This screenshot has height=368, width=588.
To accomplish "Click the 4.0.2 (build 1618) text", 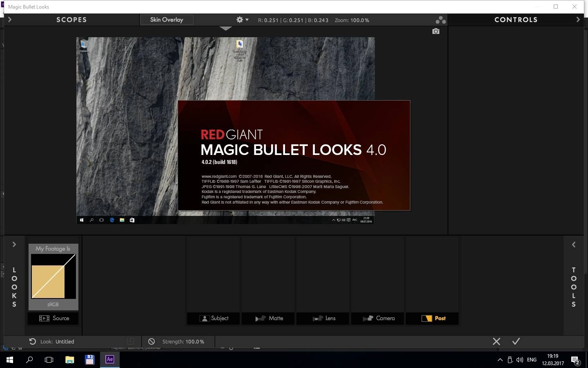I will (x=219, y=162).
